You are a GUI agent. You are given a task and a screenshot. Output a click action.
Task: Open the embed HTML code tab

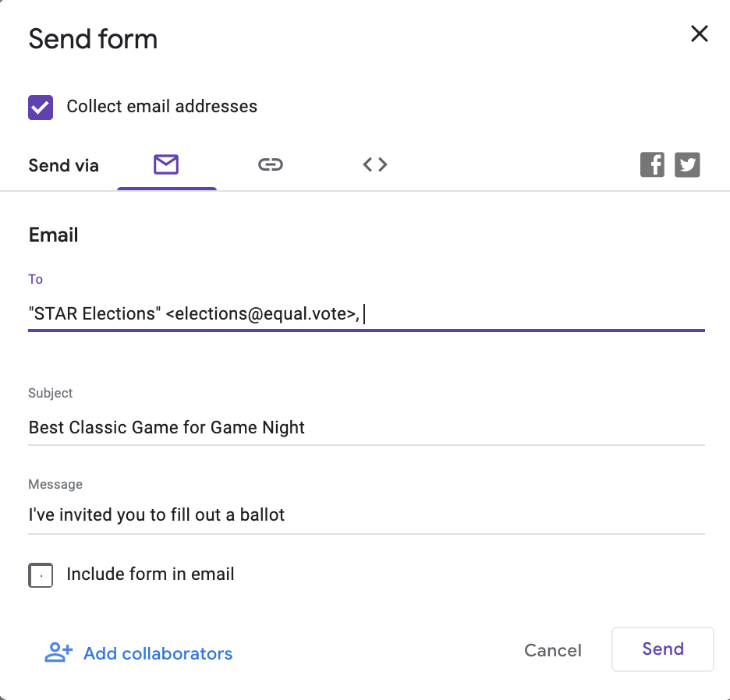pyautogui.click(x=375, y=164)
